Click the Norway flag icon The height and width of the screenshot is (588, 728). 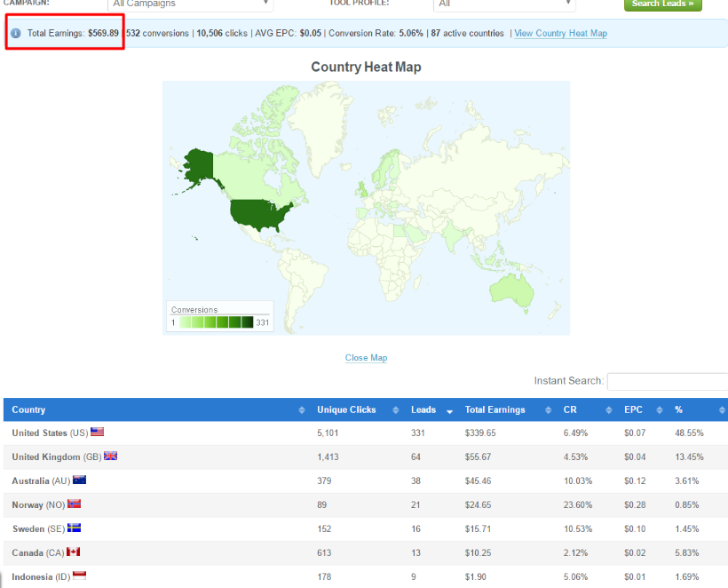point(74,505)
